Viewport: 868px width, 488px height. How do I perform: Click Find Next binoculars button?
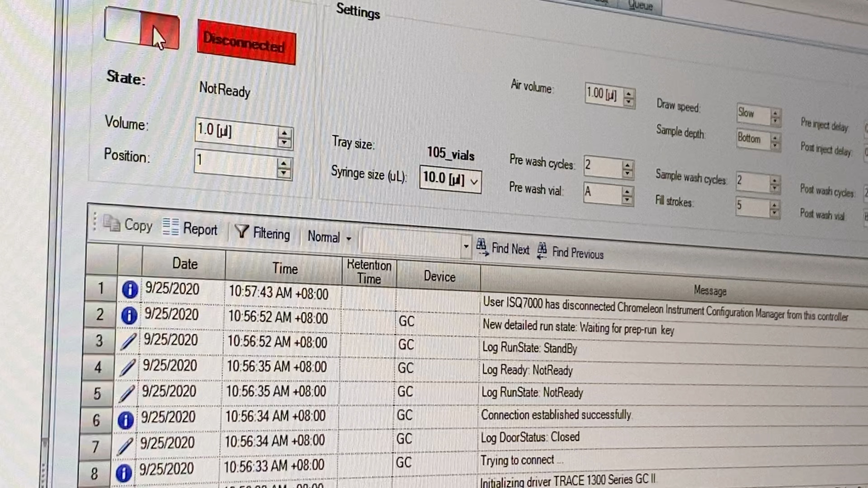tap(503, 248)
